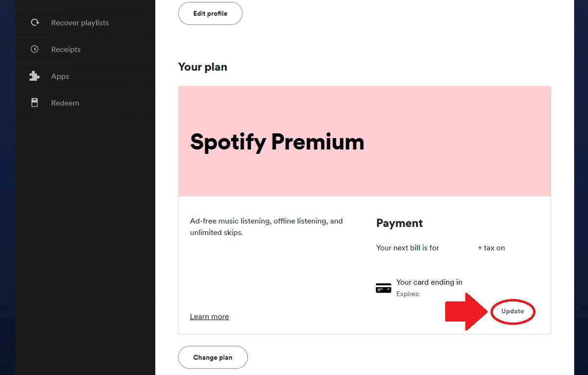Follow the Learn more link
Image resolution: width=588 pixels, height=375 pixels.
click(209, 317)
